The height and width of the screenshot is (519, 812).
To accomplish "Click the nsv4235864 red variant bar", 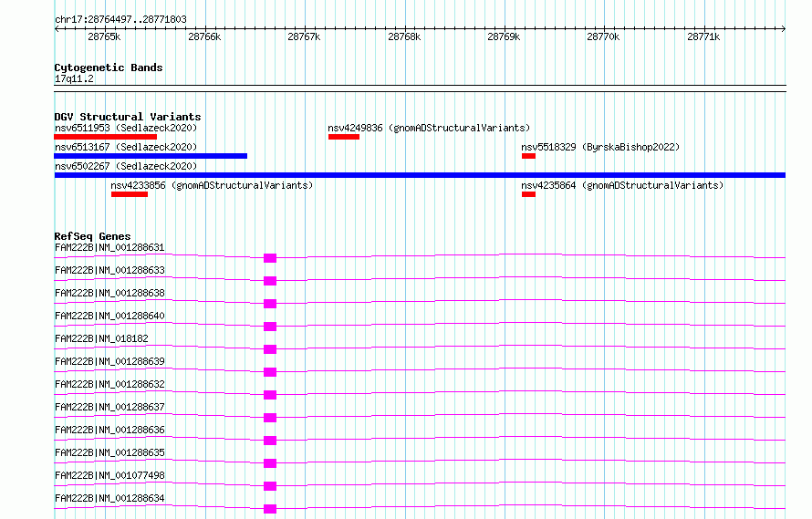I will click(529, 194).
